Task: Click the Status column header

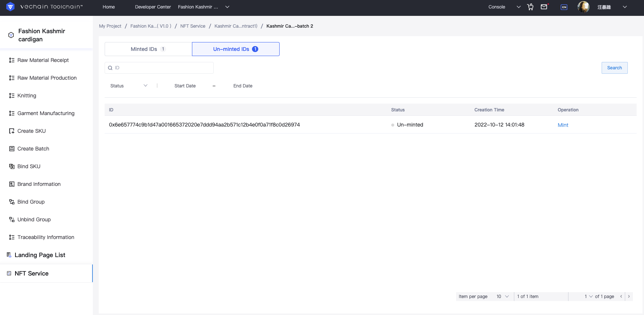Action: tap(398, 110)
